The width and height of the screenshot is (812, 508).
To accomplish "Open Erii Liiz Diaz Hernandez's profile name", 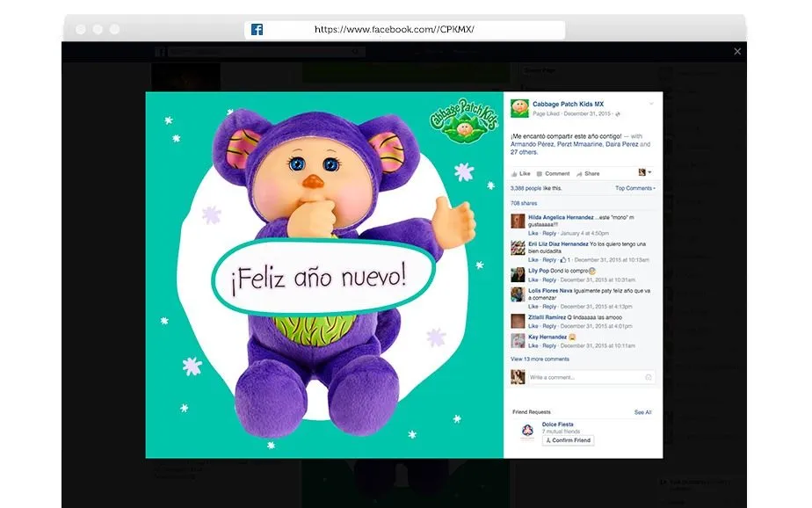I will [558, 244].
